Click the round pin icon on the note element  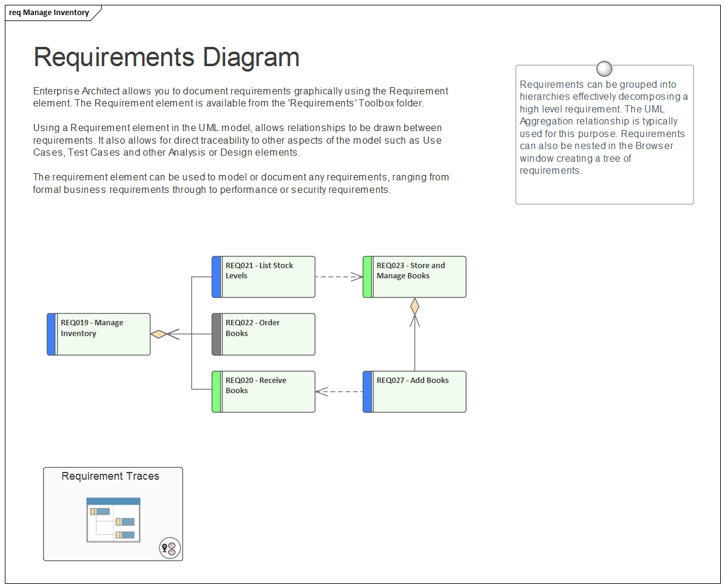click(x=604, y=69)
